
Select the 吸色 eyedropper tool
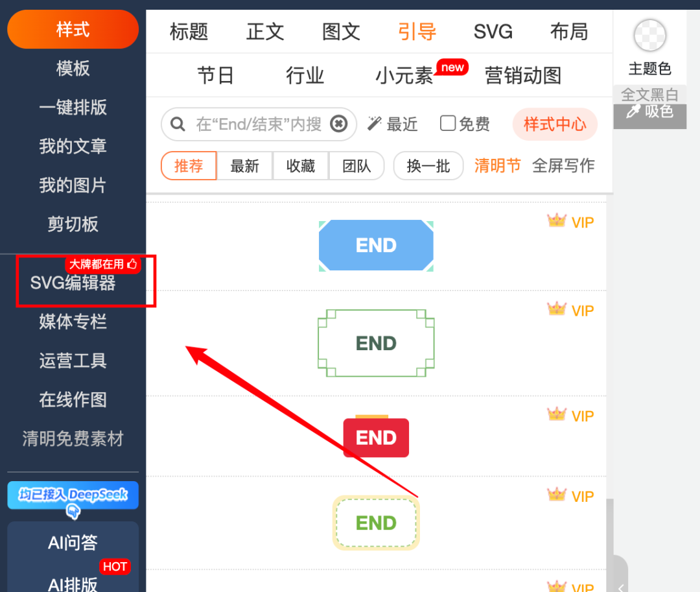tap(649, 111)
